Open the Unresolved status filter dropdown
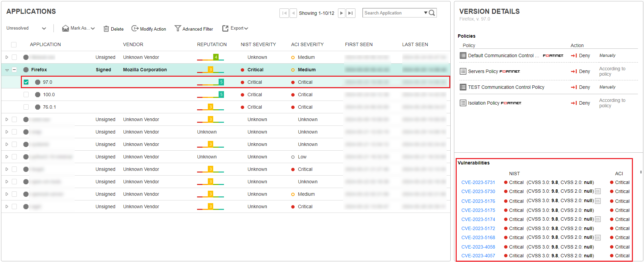Screen dimensions: 644x262 [26, 28]
